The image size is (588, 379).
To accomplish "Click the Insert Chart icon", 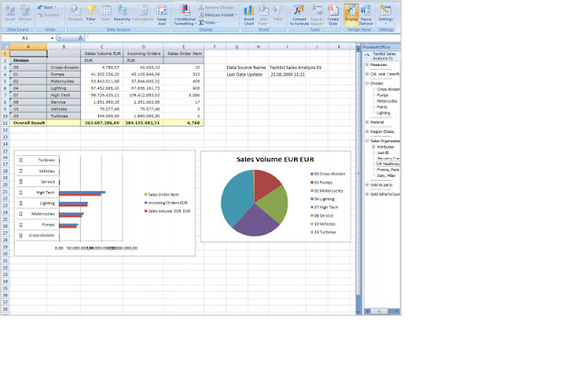I will click(x=249, y=15).
